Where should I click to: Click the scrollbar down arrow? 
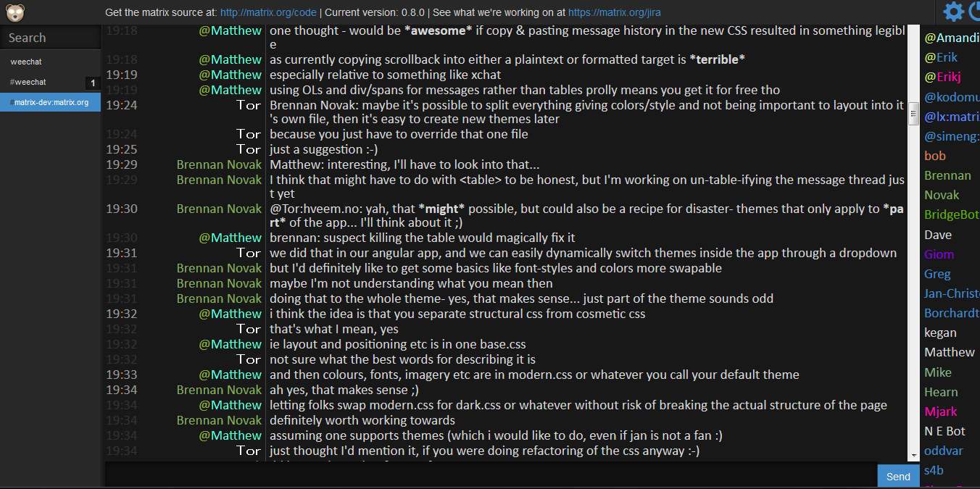click(913, 456)
